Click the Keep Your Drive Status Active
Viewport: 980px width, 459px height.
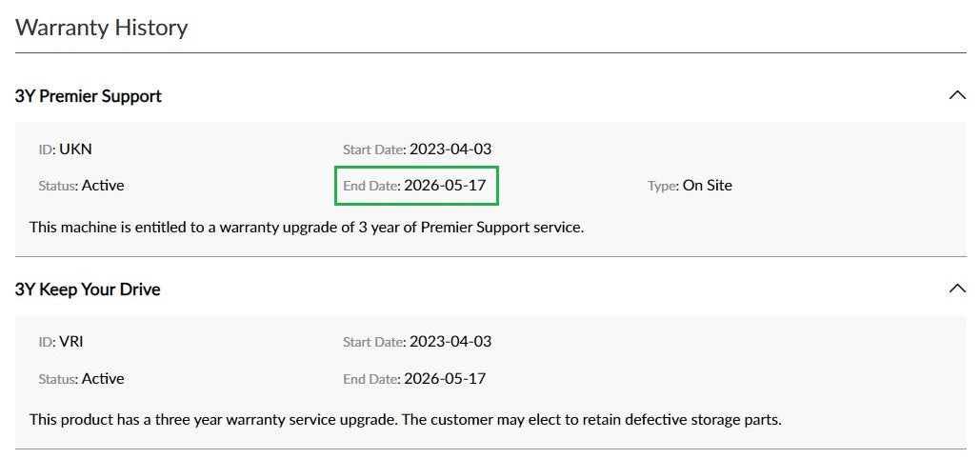[102, 379]
